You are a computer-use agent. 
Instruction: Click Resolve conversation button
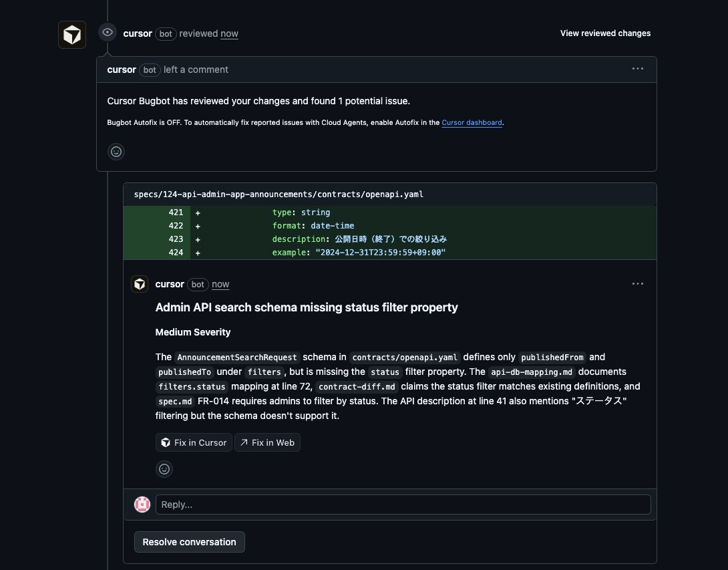point(190,542)
